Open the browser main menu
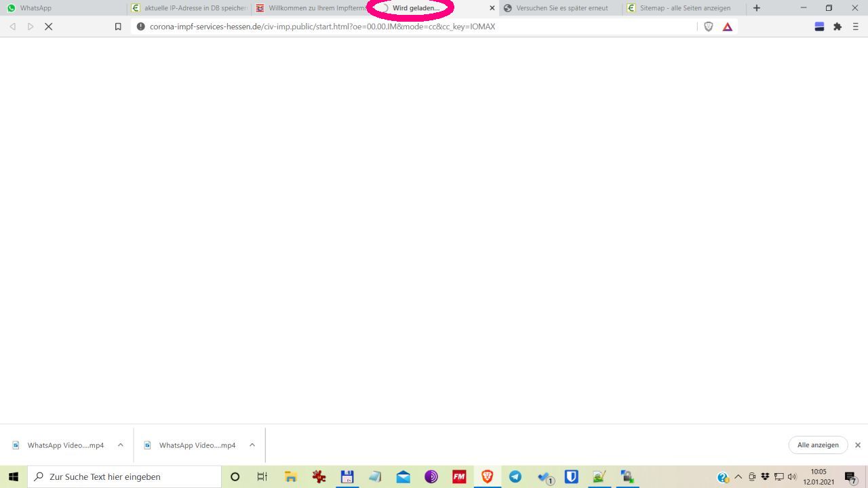The height and width of the screenshot is (488, 868). click(x=856, y=26)
